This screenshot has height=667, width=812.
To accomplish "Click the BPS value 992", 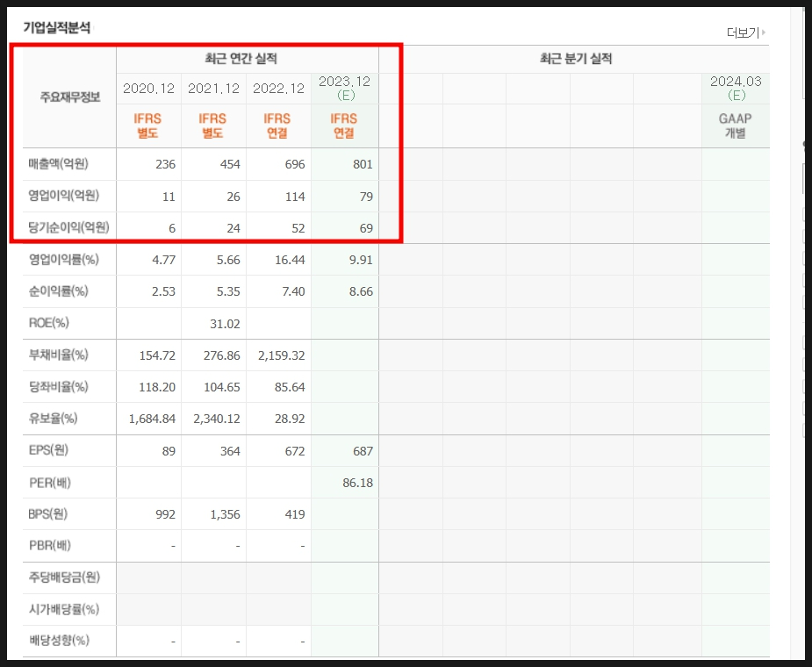I will (x=166, y=515).
